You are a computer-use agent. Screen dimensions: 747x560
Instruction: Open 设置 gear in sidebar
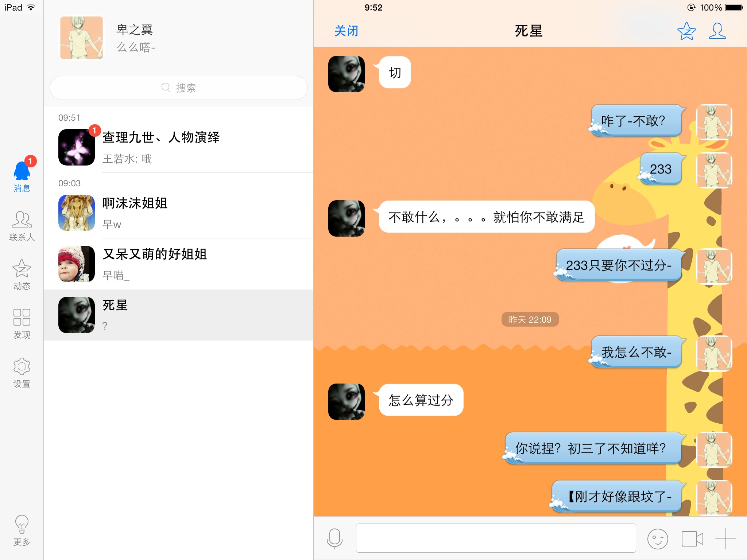click(22, 373)
